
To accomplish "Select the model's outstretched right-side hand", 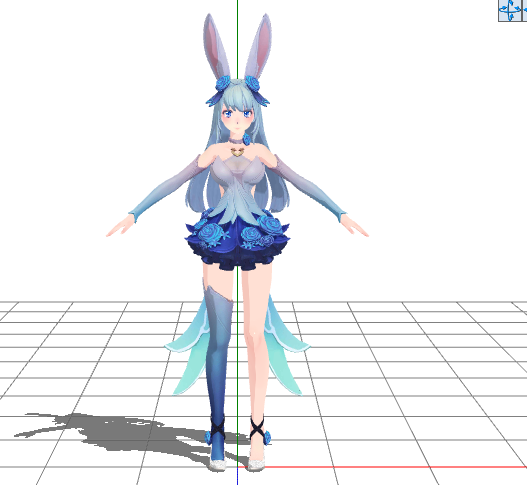I will pos(354,226).
